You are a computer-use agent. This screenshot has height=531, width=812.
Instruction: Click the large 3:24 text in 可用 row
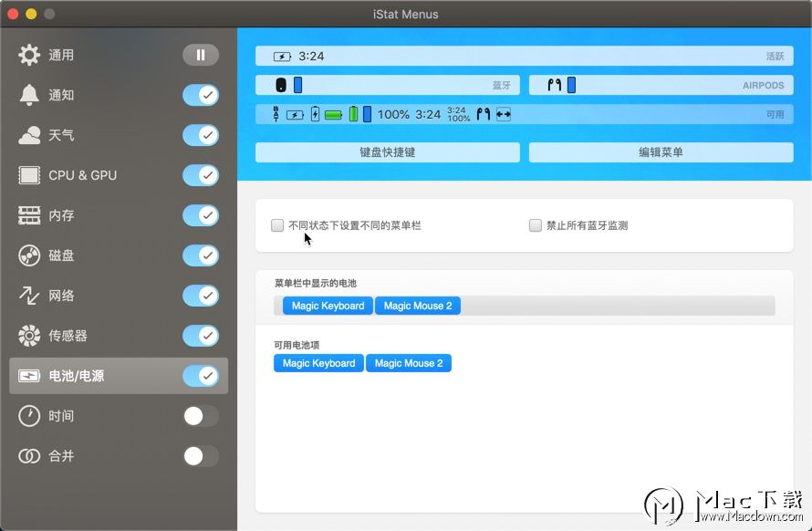pos(428,114)
